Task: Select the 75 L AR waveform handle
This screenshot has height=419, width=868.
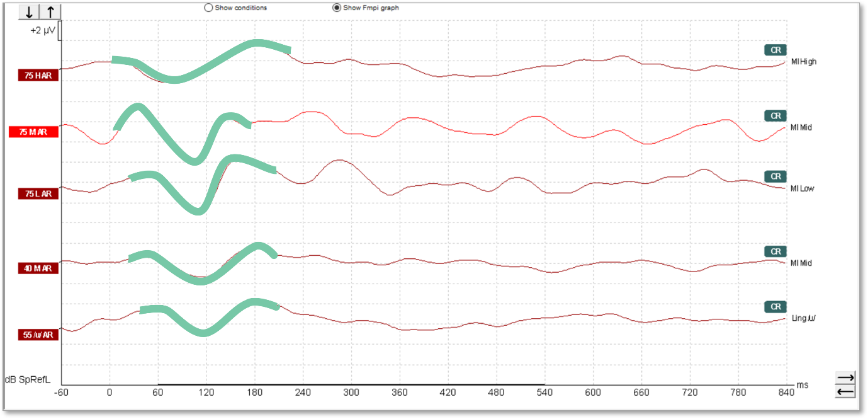Action: click(38, 194)
